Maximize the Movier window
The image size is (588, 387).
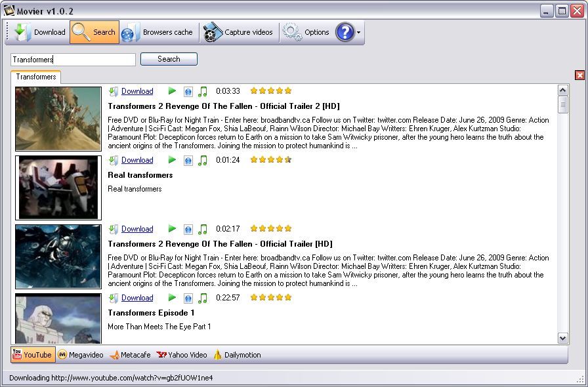[x=562, y=11]
